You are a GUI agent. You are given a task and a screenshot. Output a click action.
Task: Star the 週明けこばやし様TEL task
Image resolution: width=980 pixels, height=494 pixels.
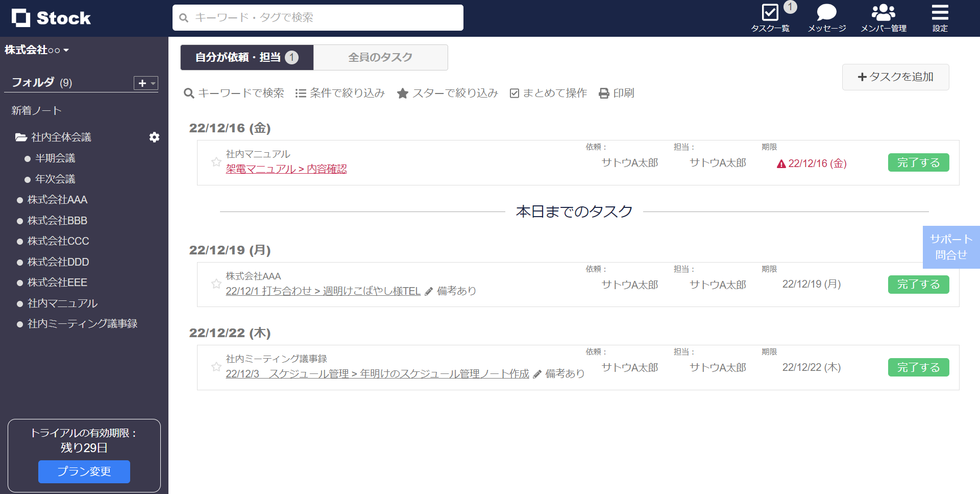(216, 284)
